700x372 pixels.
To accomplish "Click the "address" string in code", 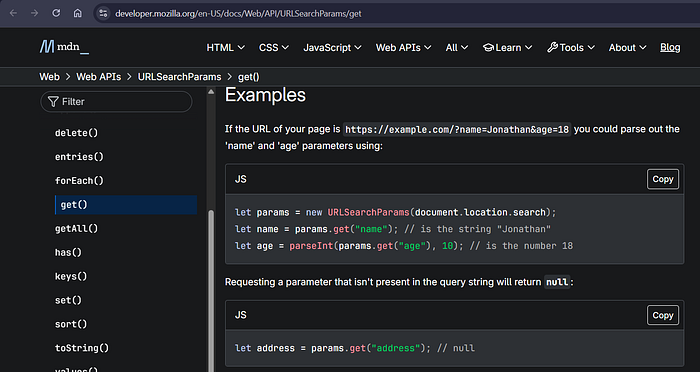I will click(396, 348).
